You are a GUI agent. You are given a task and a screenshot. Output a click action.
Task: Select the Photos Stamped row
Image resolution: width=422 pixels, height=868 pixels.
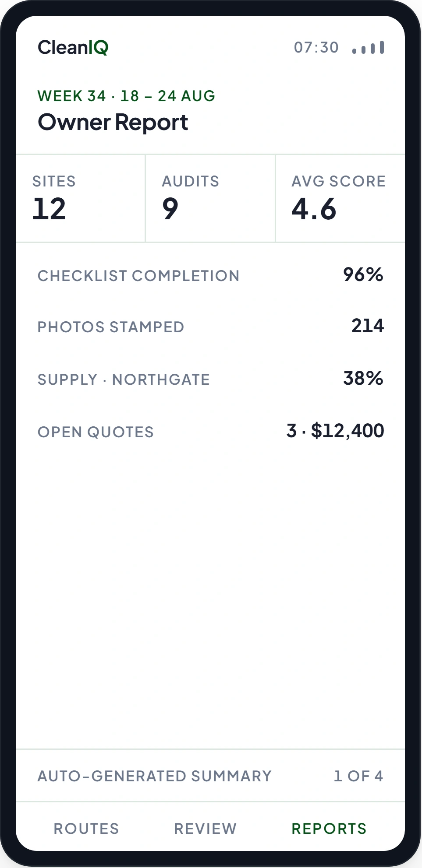(x=210, y=327)
